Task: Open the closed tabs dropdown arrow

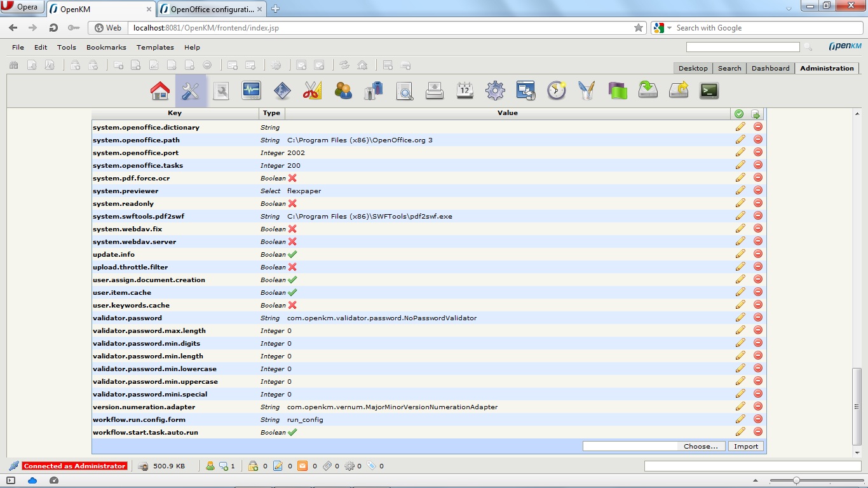Action: pyautogui.click(x=789, y=9)
